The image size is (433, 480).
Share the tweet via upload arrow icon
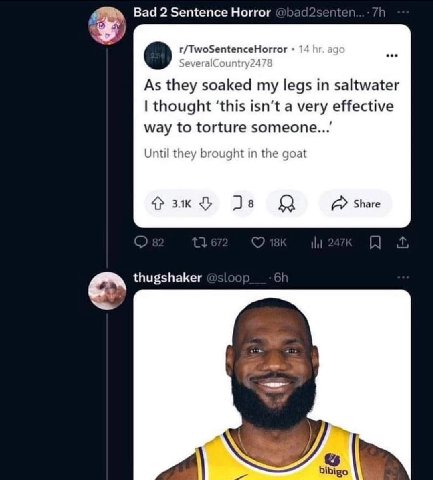(402, 242)
